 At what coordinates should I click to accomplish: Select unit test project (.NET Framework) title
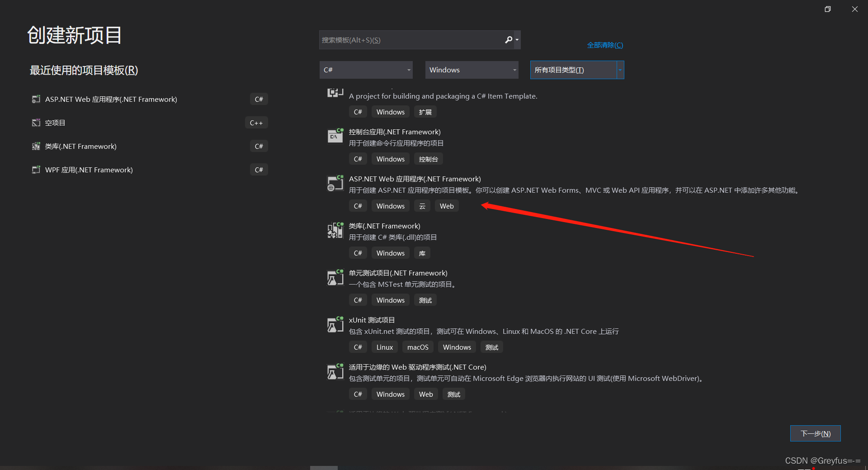[x=398, y=273]
